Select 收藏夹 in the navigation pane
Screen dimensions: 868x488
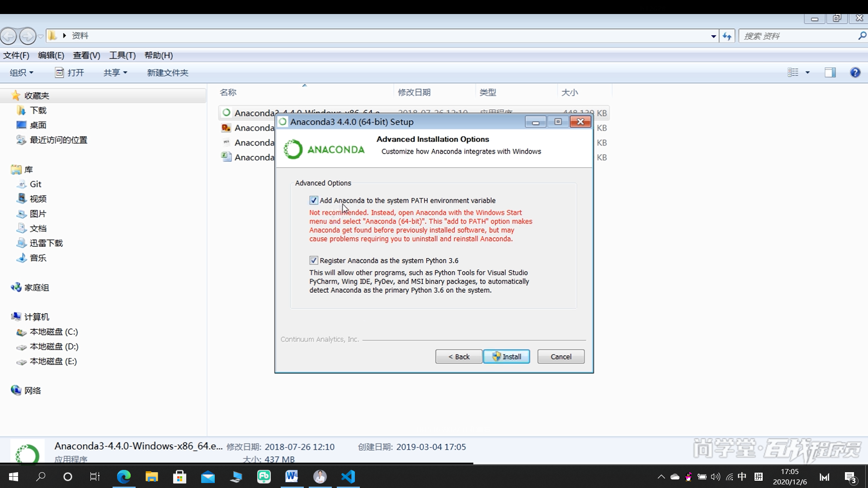tap(37, 95)
